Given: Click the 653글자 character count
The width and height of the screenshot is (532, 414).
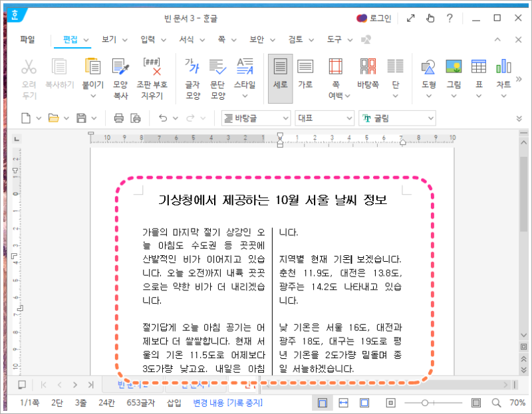Looking at the screenshot, I should point(140,403).
